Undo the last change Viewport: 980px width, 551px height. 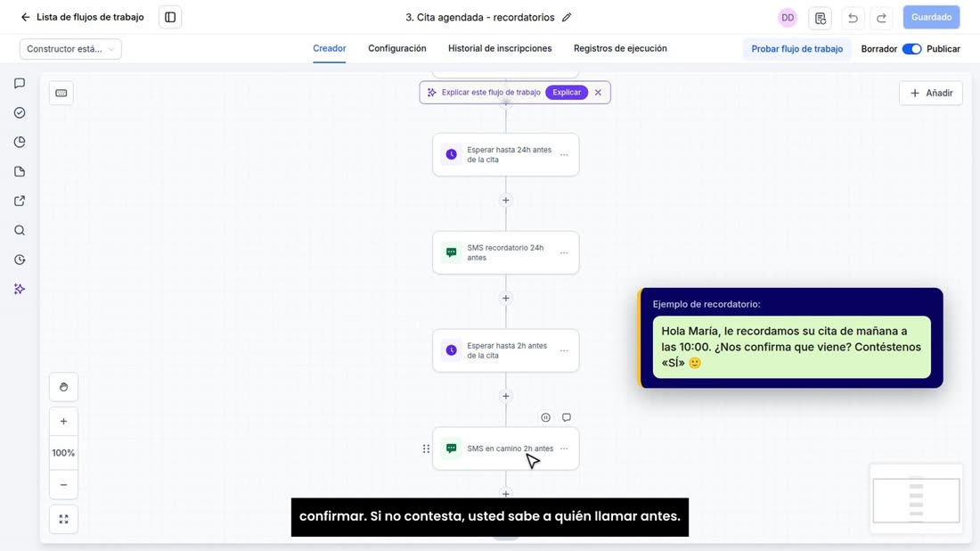[853, 18]
